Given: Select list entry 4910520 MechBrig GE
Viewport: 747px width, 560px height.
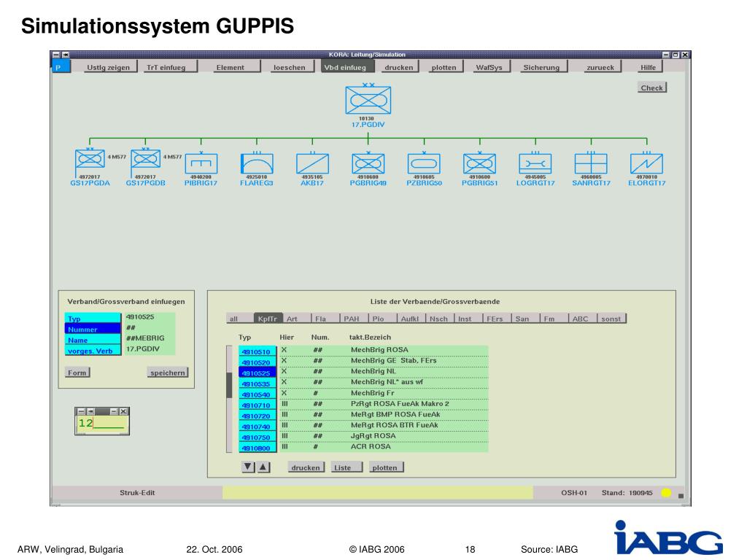Looking at the screenshot, I should point(363,362).
